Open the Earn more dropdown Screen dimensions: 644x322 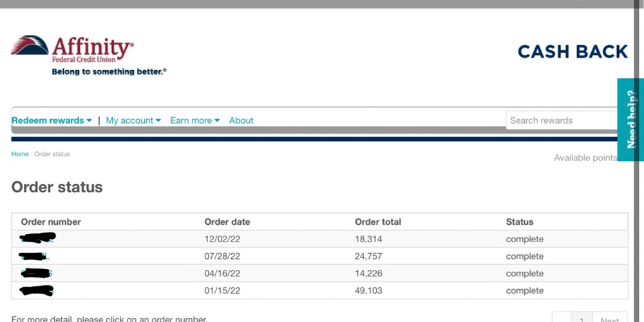195,120
